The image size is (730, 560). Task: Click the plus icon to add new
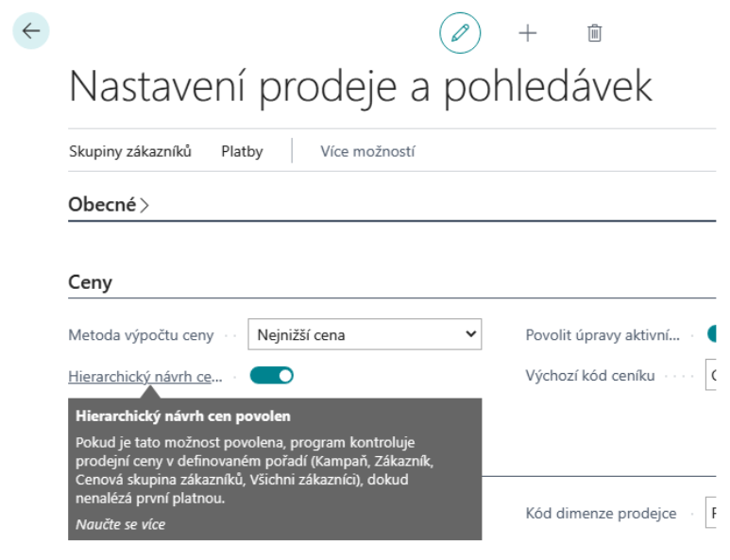tap(527, 33)
